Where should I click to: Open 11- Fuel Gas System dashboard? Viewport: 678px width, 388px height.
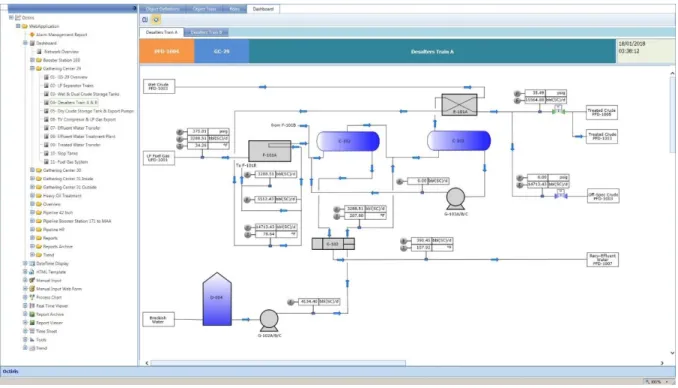coord(69,162)
